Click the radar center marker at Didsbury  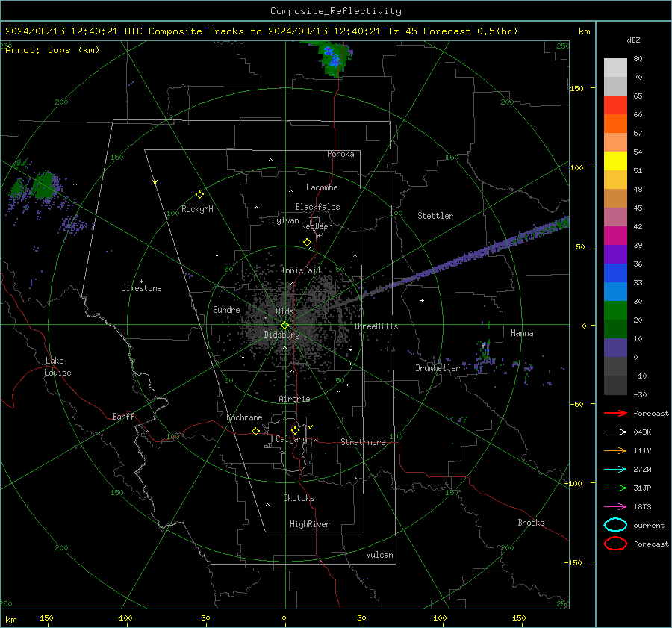pos(284,326)
